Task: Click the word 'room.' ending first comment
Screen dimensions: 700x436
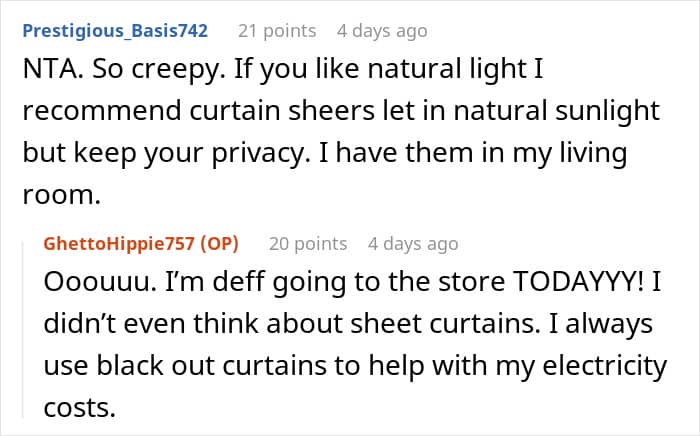Action: pyautogui.click(x=62, y=195)
